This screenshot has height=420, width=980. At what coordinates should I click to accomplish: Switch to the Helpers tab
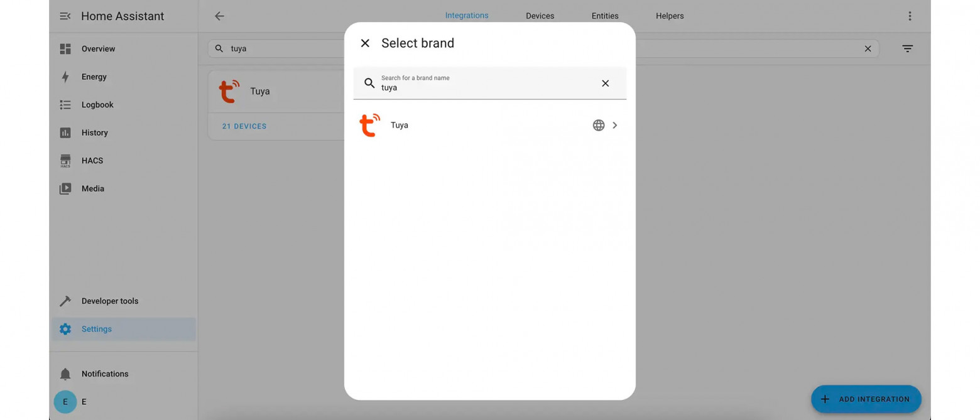point(669,16)
